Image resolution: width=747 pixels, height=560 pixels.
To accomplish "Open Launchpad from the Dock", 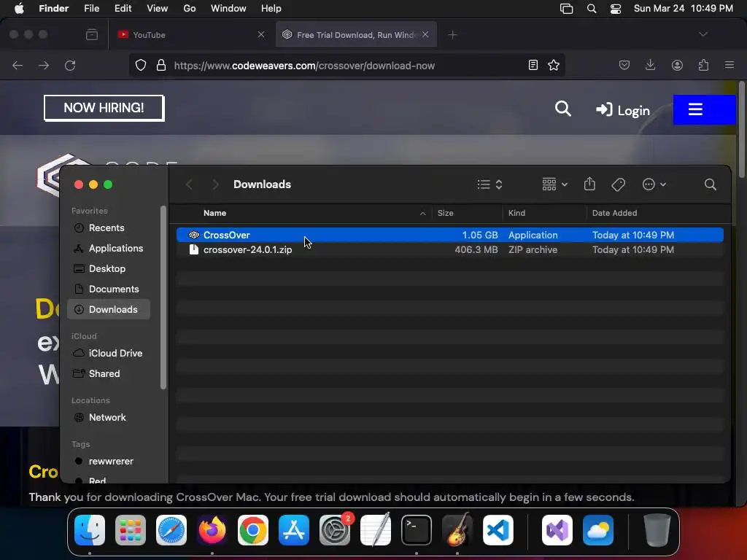I will (131, 530).
